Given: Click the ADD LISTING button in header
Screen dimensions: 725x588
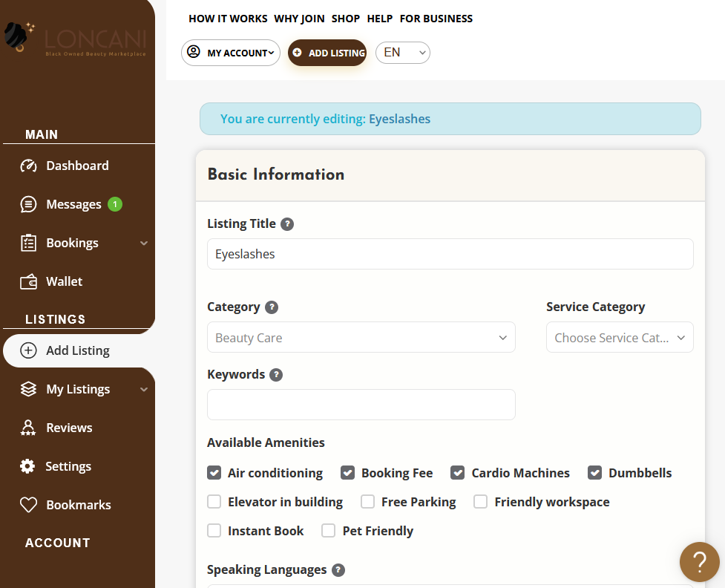Looking at the screenshot, I should coord(327,53).
